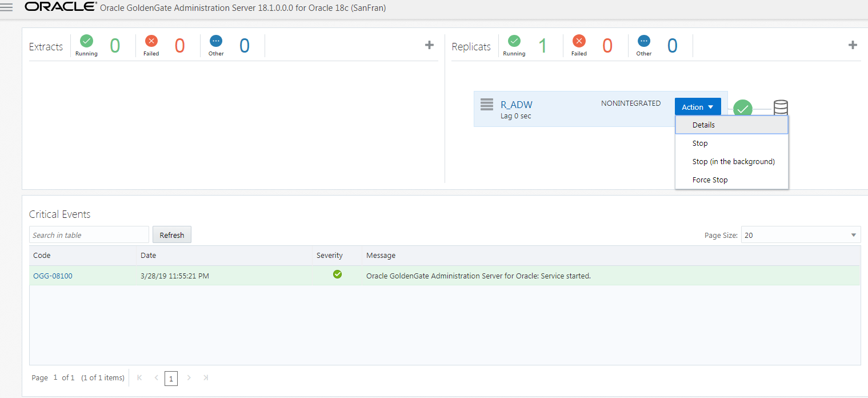Image resolution: width=868 pixels, height=398 pixels.
Task: Click the Replicats Failed count 0
Action: pyautogui.click(x=607, y=46)
